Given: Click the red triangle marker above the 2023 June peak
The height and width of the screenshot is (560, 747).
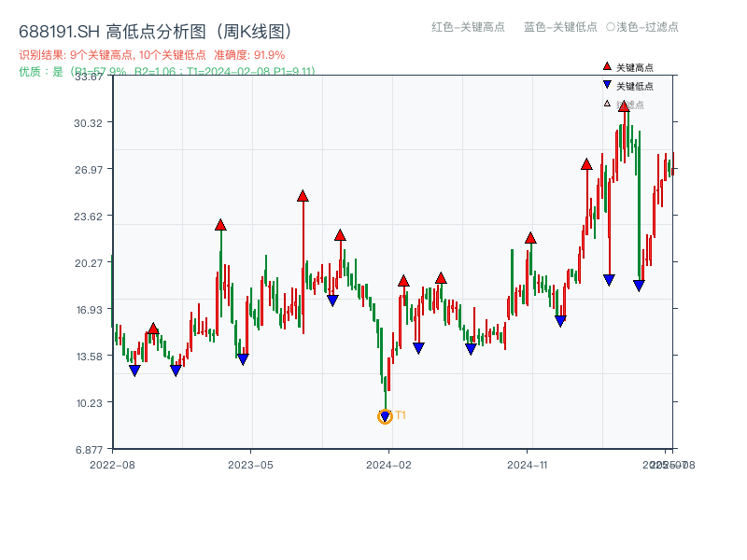Looking at the screenshot, I should [x=301, y=195].
